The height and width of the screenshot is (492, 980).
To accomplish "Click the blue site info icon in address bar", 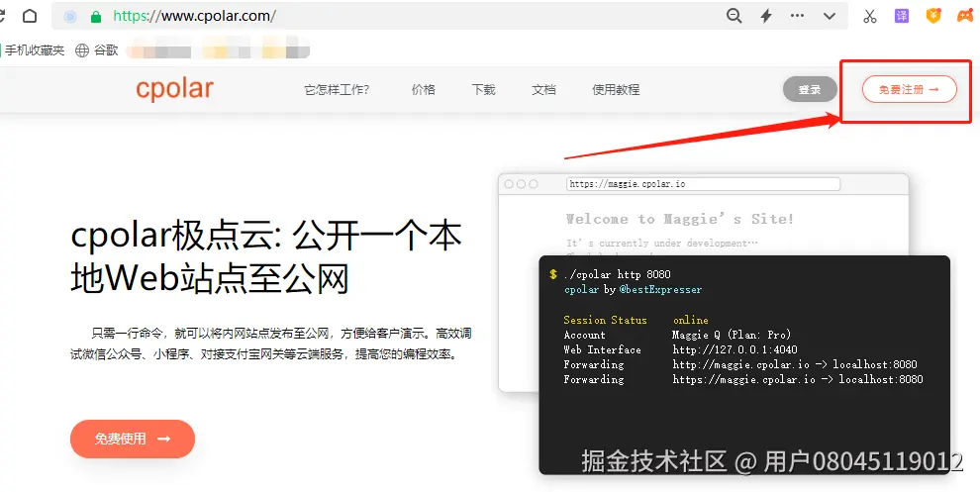I will (70, 16).
